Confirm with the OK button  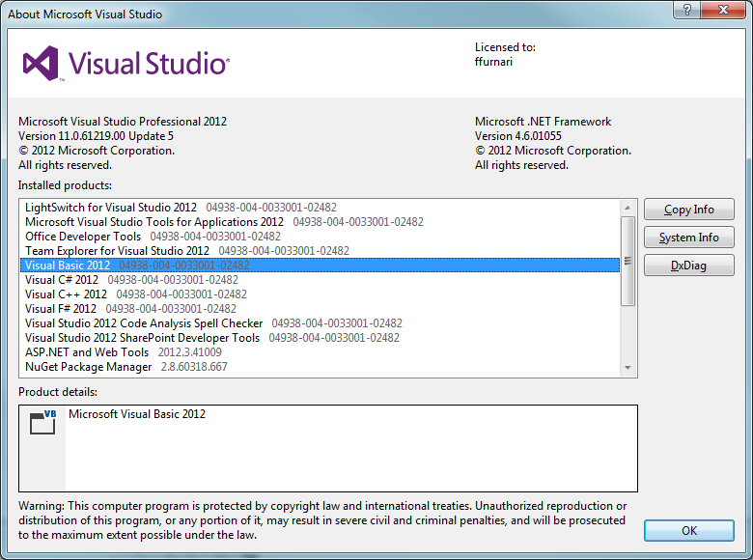(x=688, y=530)
